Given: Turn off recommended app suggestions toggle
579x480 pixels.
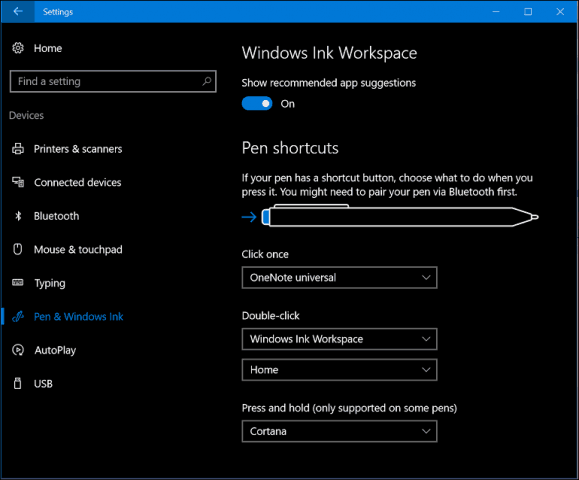Looking at the screenshot, I should (x=257, y=104).
